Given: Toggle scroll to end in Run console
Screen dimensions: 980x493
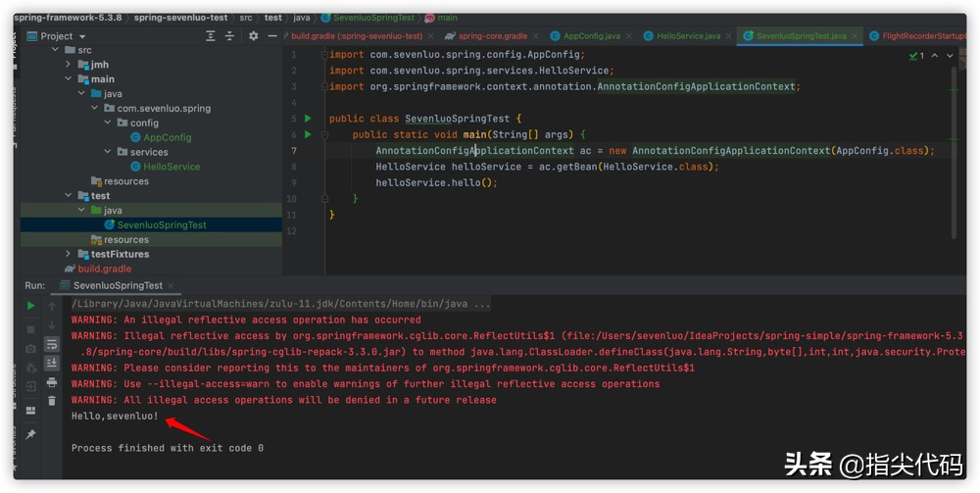Looking at the screenshot, I should point(52,363).
